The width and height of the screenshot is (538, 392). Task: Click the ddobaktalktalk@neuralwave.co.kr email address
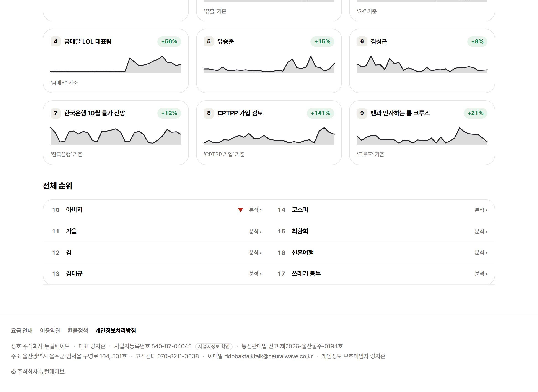[x=268, y=356]
